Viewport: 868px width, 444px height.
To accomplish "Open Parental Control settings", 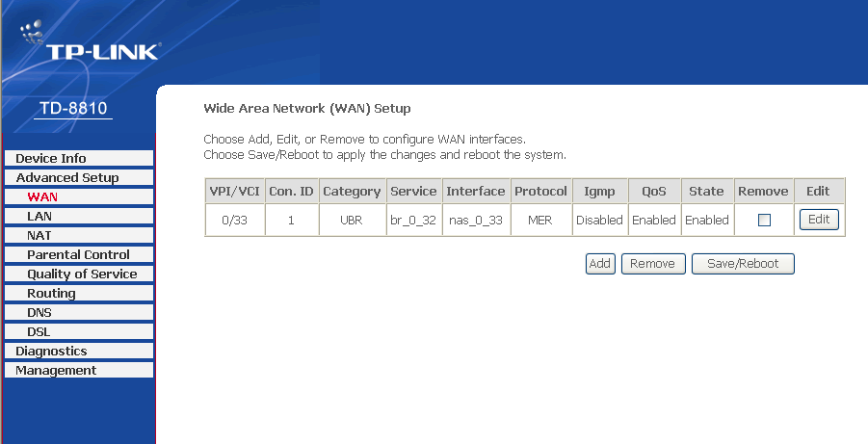I will coord(78,254).
